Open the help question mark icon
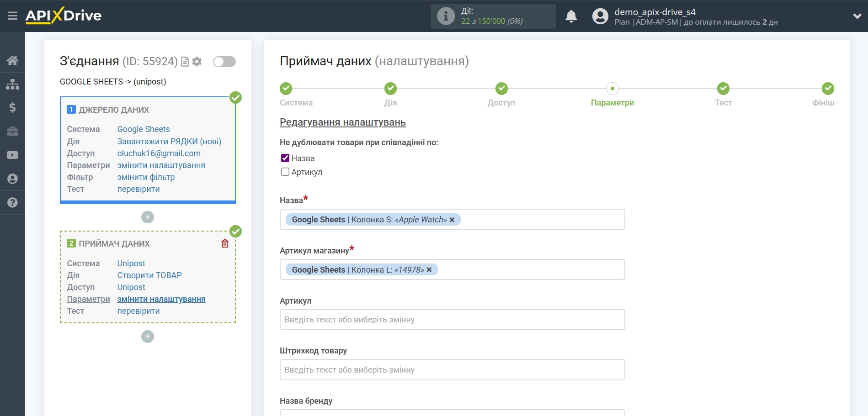 point(12,203)
